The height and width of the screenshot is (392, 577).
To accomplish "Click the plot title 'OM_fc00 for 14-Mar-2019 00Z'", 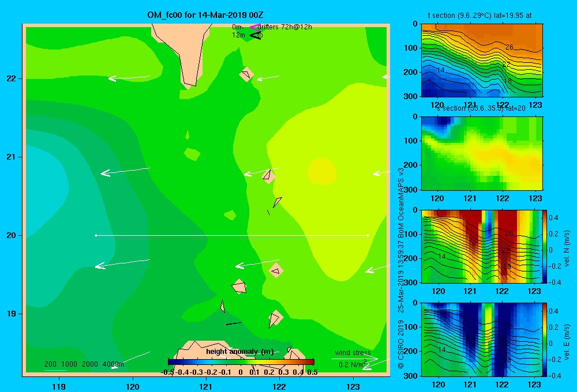I will tap(205, 15).
